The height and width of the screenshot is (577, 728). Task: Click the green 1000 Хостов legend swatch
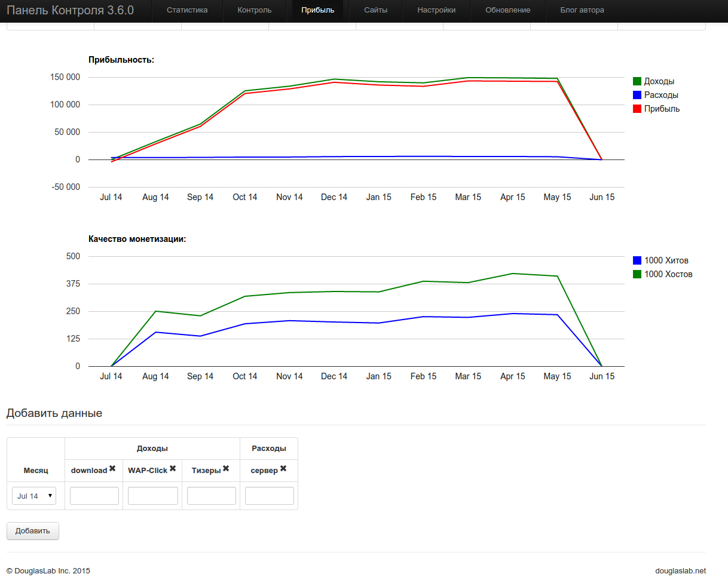[637, 274]
